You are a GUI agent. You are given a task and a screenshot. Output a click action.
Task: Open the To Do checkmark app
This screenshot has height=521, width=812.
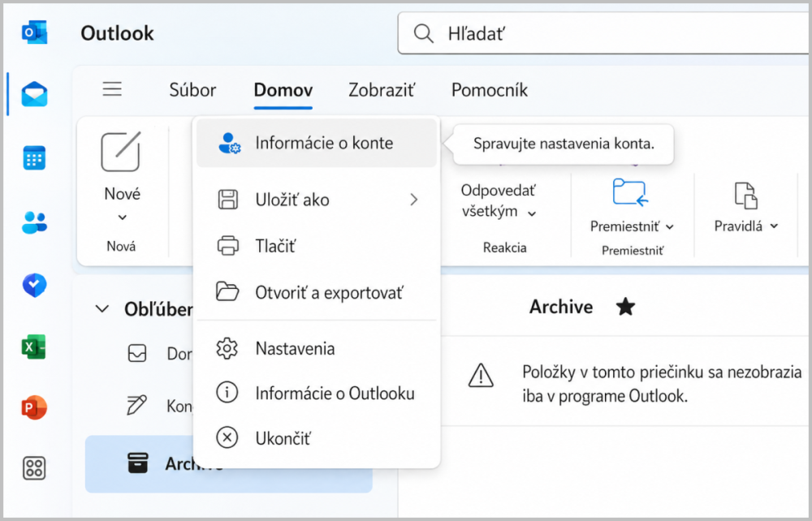click(34, 285)
